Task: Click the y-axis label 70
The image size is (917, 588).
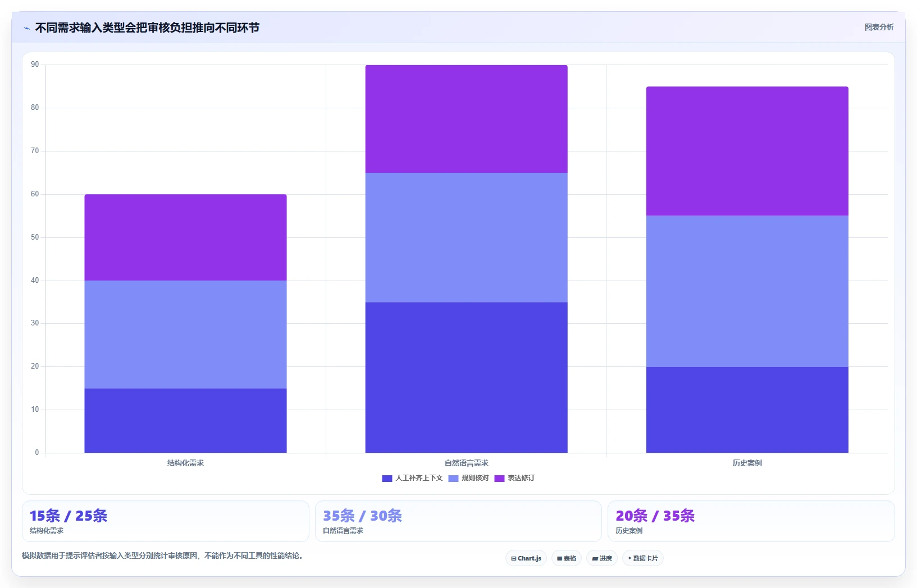Action: (35, 151)
